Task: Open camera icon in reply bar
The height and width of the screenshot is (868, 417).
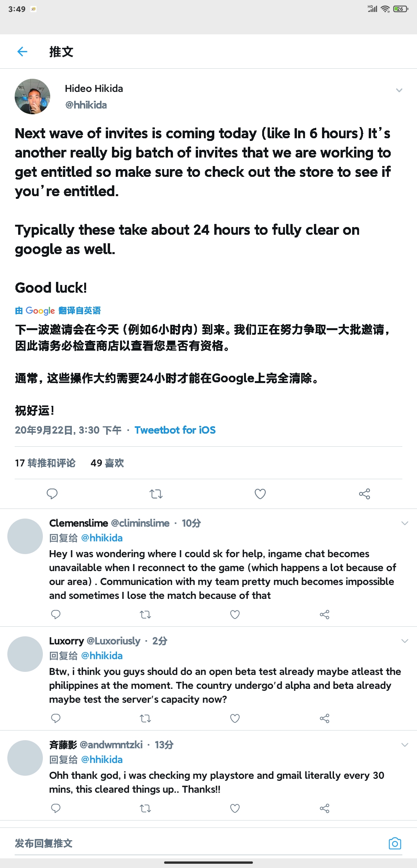Action: [x=395, y=844]
